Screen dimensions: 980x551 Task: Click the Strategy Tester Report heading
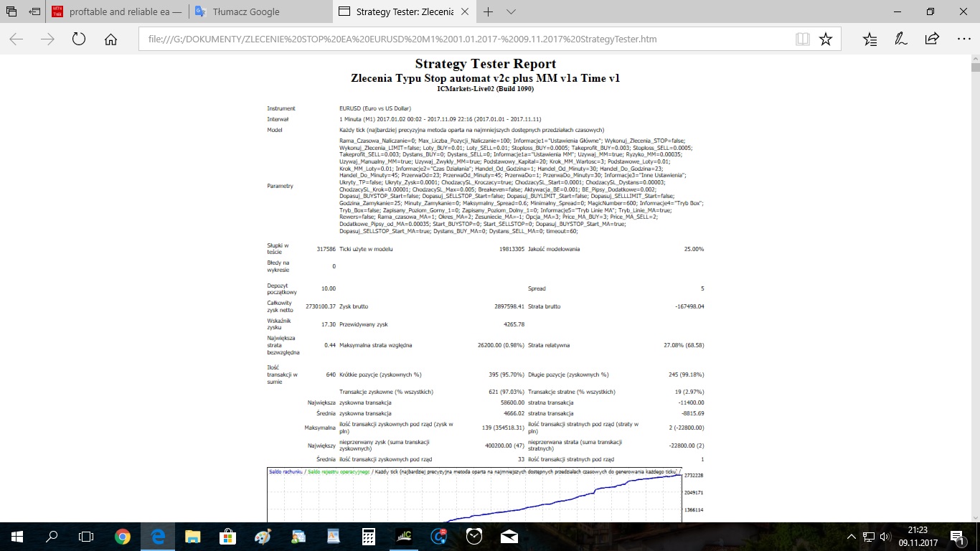coord(485,64)
